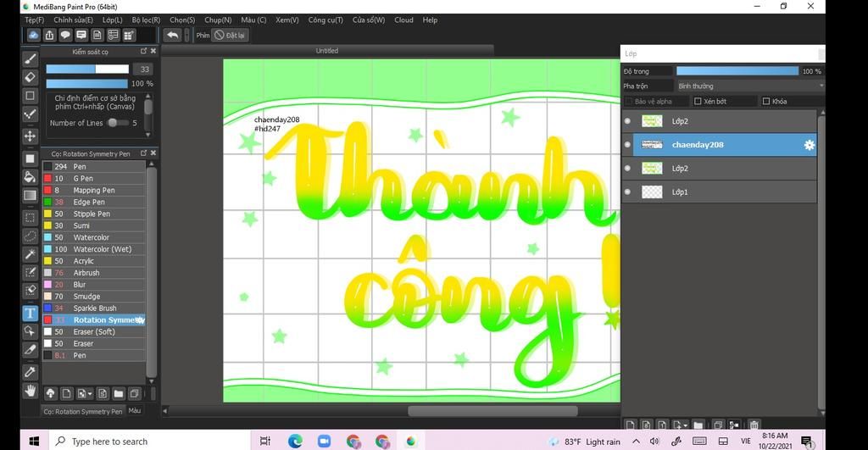This screenshot has height=450, width=868.
Task: Select the Select Eraser tool
Action: [x=31, y=291]
